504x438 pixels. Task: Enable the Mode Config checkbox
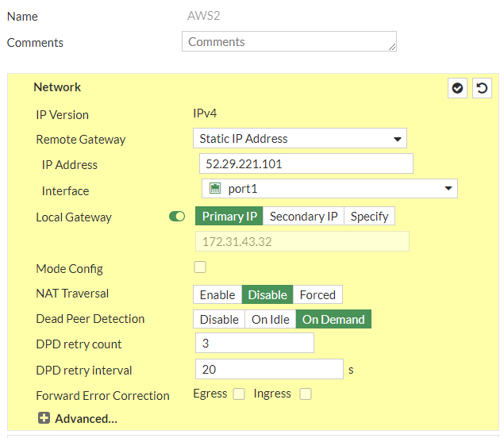click(200, 267)
